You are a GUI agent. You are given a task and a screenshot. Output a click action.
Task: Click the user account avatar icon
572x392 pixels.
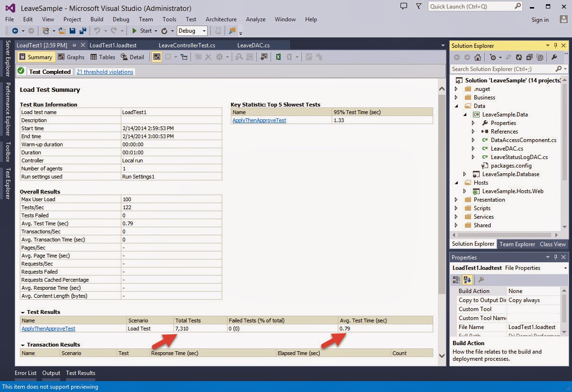click(x=563, y=19)
